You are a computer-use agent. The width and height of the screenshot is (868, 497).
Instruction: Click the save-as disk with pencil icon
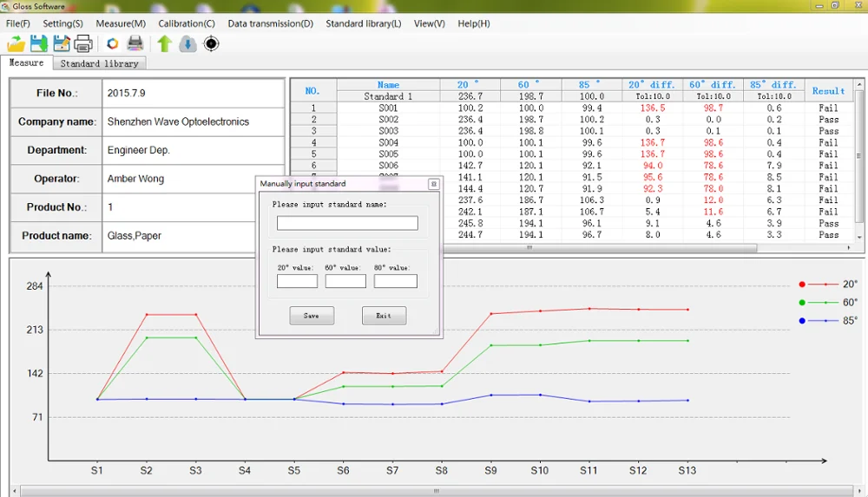pos(62,43)
